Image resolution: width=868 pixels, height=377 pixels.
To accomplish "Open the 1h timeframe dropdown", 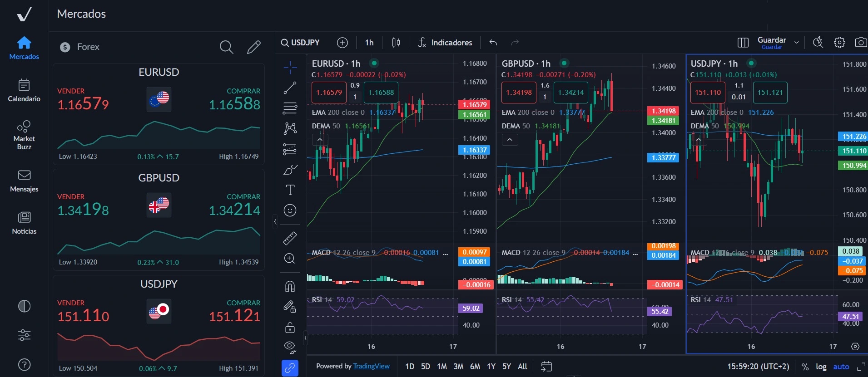I will point(369,43).
